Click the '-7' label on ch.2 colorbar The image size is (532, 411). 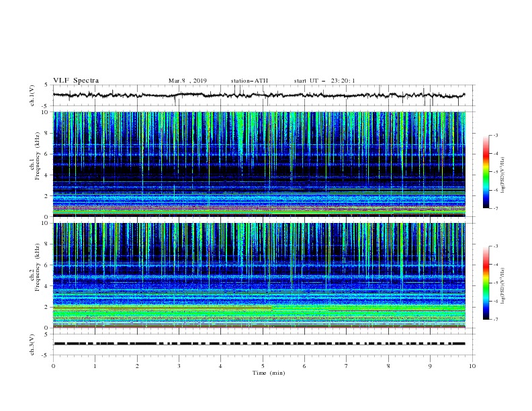(x=496, y=319)
